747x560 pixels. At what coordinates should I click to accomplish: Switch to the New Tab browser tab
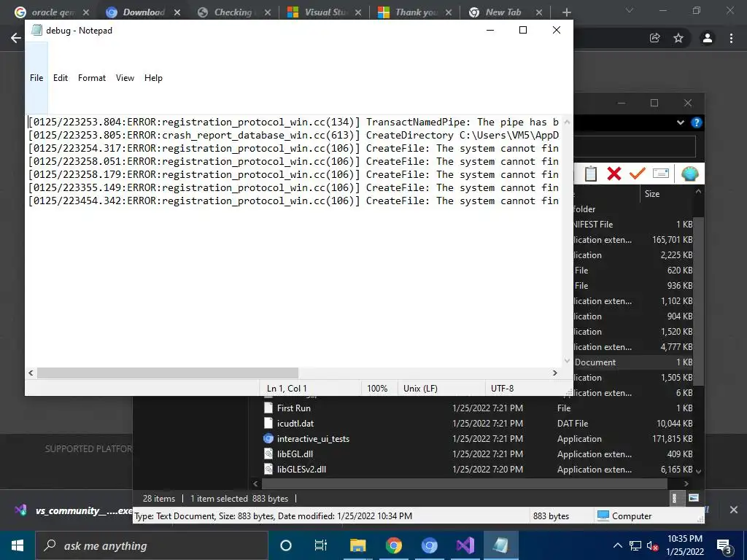[x=505, y=12]
